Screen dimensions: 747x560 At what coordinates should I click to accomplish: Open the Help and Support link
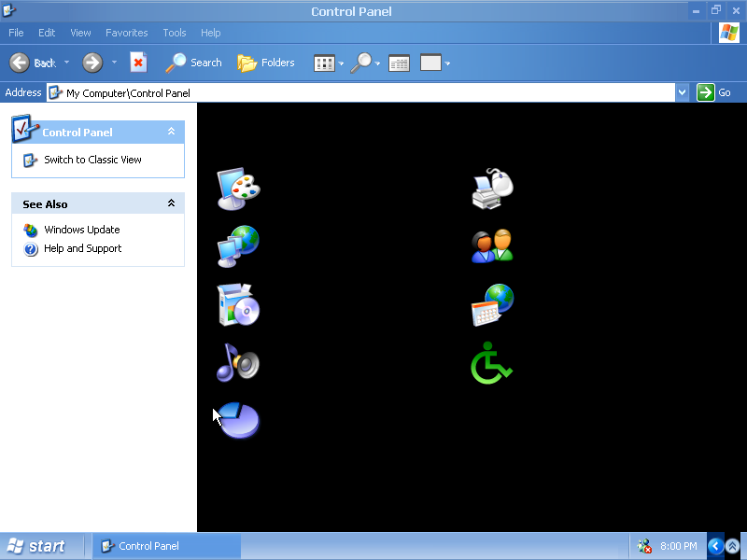[x=83, y=248]
